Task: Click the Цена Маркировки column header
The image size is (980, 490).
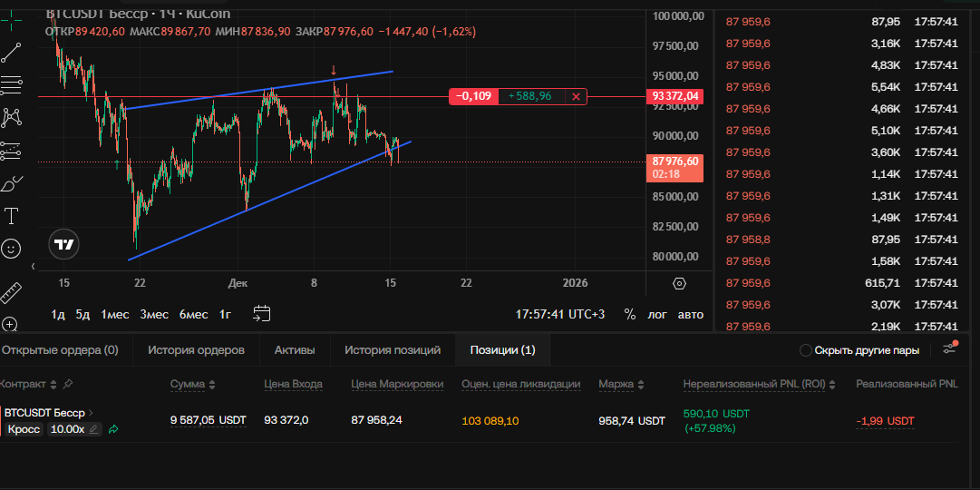Action: pyautogui.click(x=397, y=384)
